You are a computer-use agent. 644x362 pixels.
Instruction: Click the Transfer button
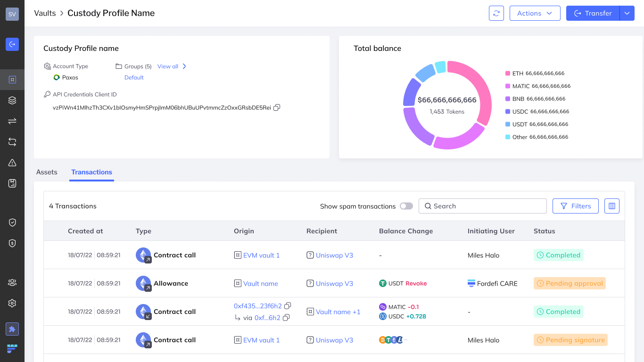pyautogui.click(x=593, y=13)
